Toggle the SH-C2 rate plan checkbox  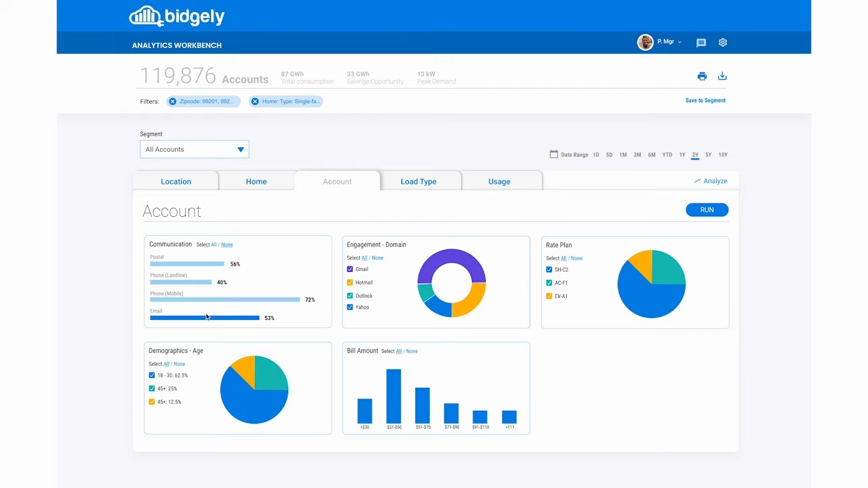click(549, 269)
